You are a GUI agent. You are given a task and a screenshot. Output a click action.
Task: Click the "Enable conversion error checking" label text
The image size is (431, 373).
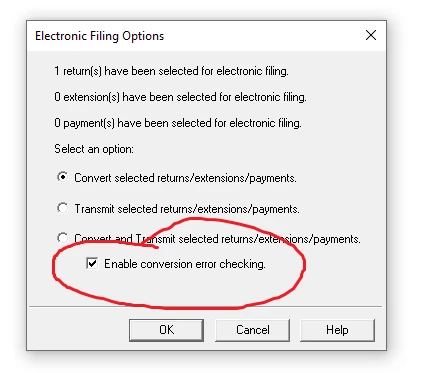coord(185,264)
